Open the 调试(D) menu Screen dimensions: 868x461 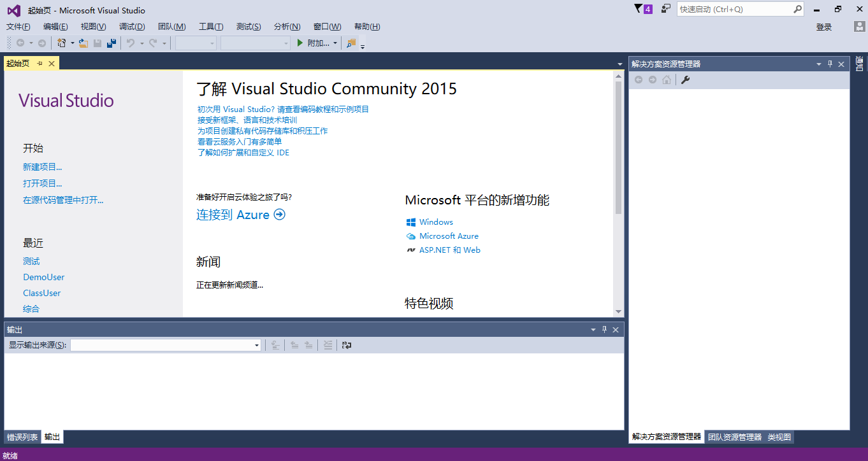point(132,27)
